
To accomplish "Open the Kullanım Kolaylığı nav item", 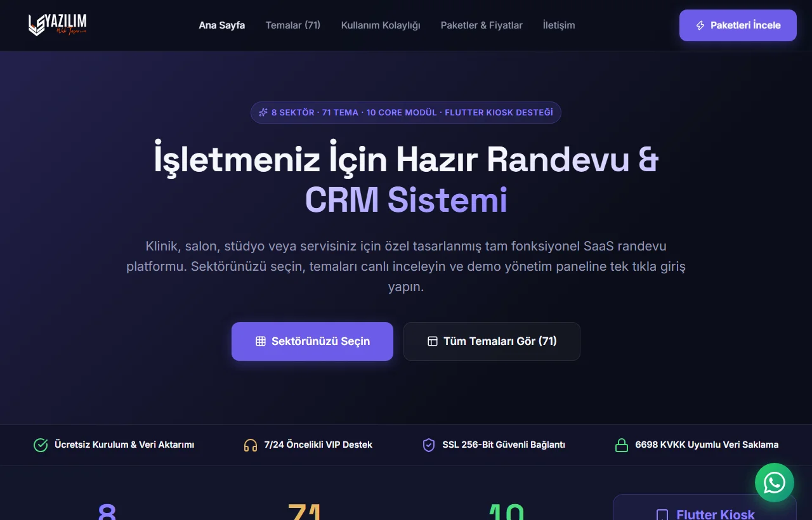I will tap(381, 25).
